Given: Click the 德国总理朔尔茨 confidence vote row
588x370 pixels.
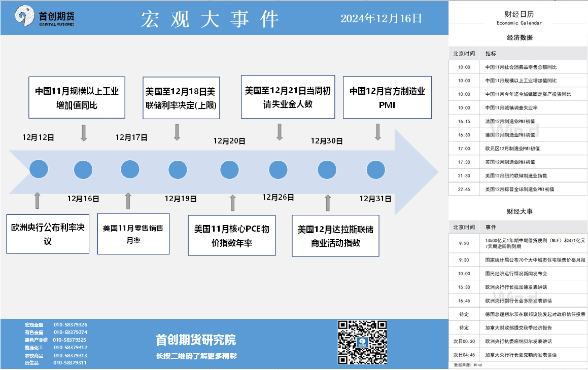Looking at the screenshot, I should 518,314.
